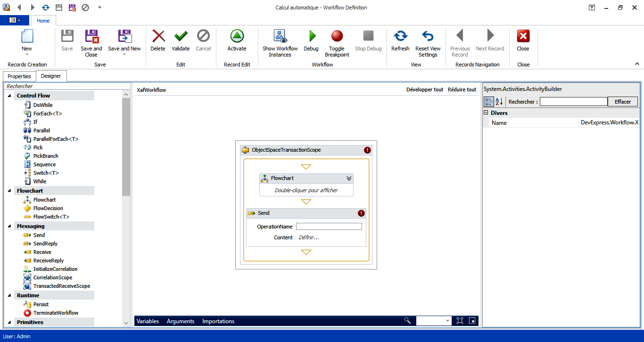Expand the Flowchart activity chevron
This screenshot has width=644, height=342.
tap(349, 178)
